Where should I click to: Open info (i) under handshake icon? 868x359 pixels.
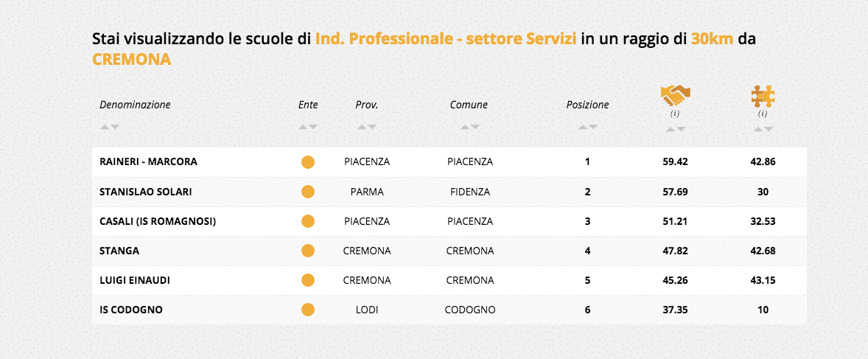675,114
